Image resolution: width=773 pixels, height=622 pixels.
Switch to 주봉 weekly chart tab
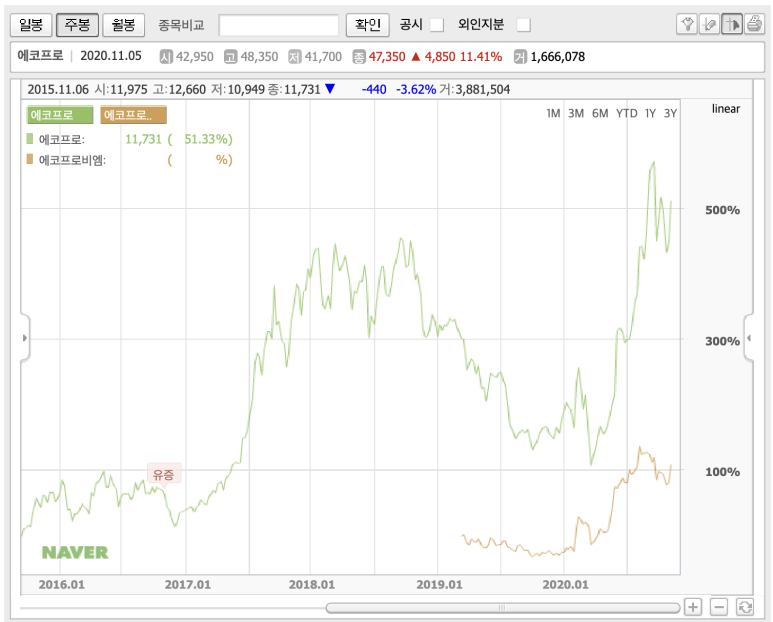coord(77,25)
